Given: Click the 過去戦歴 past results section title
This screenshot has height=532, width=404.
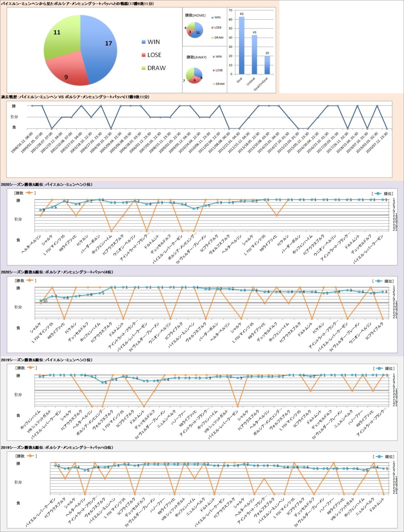Looking at the screenshot, I should pos(75,97).
